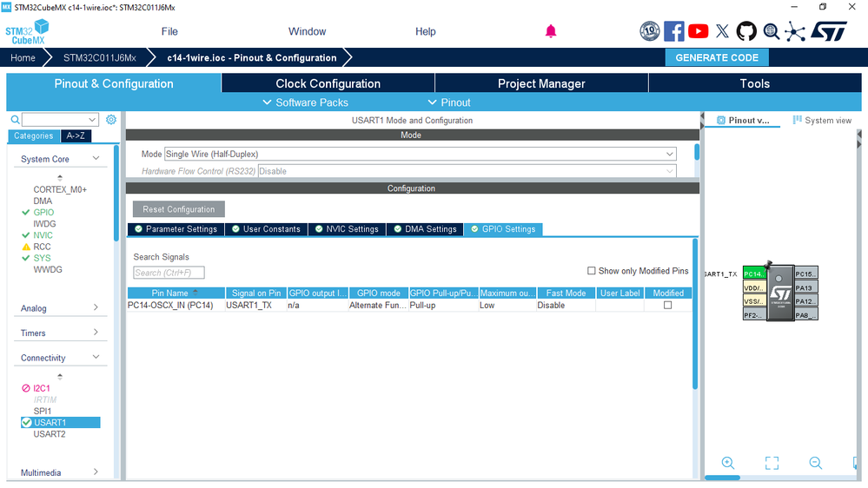Viewport: 868px width, 488px height.
Task: Select the green PC14 pin on chip
Action: point(754,274)
